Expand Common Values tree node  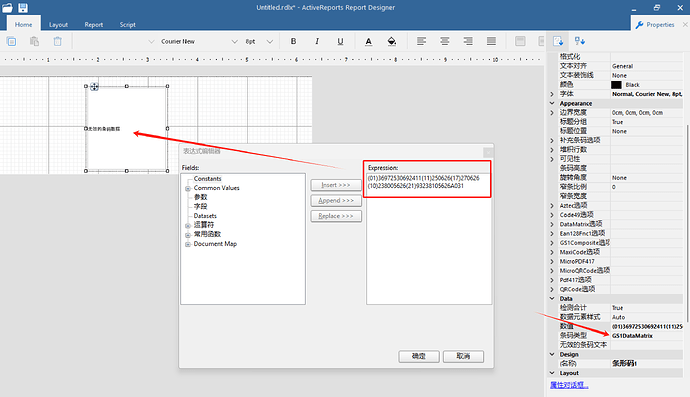(x=188, y=188)
